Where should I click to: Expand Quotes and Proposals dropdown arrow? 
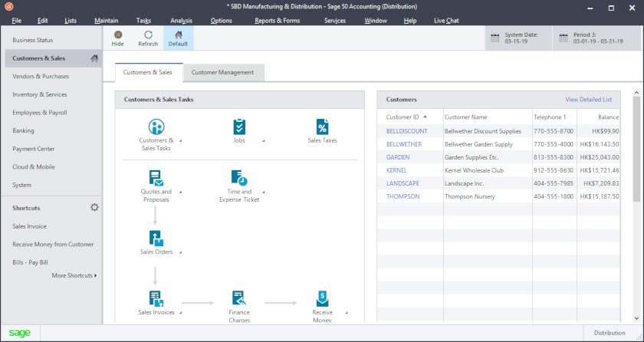[180, 192]
